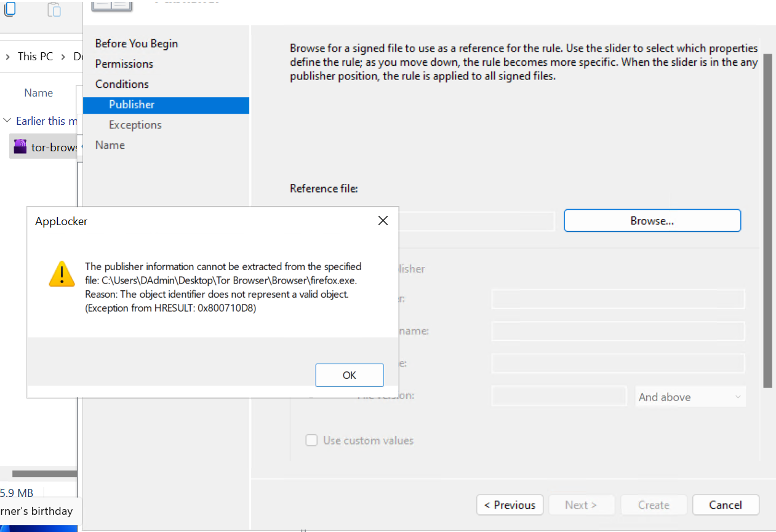Select the Name wizard step
Screen dimensions: 776x532
(x=110, y=145)
